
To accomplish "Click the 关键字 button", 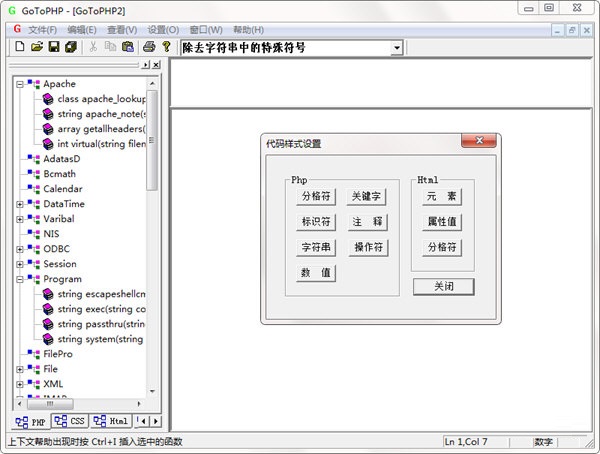I will (366, 196).
